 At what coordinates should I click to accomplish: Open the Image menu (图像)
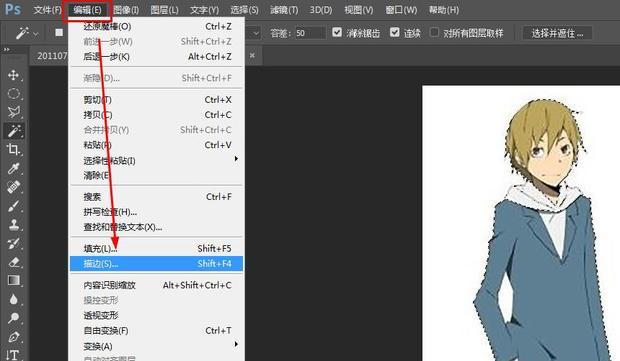[x=126, y=10]
